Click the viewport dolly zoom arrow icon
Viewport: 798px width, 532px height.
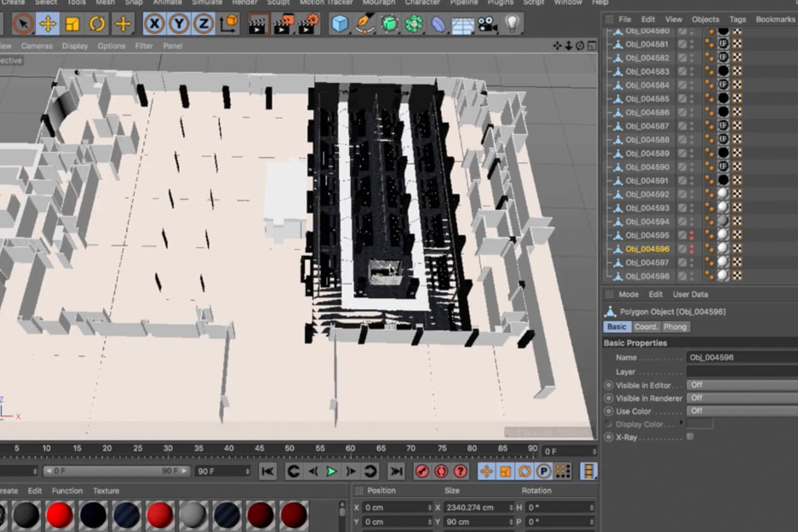click(569, 46)
